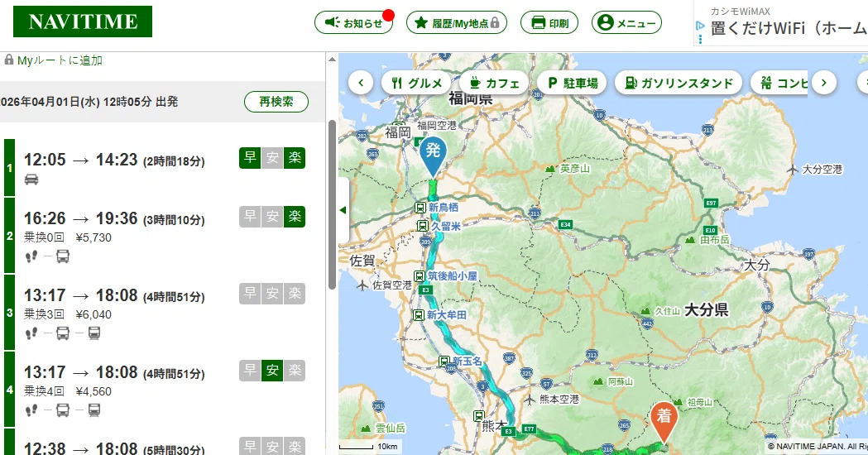868x455 pixels.
Task: Click the 英彦山 mountain marker
Action: click(550, 168)
